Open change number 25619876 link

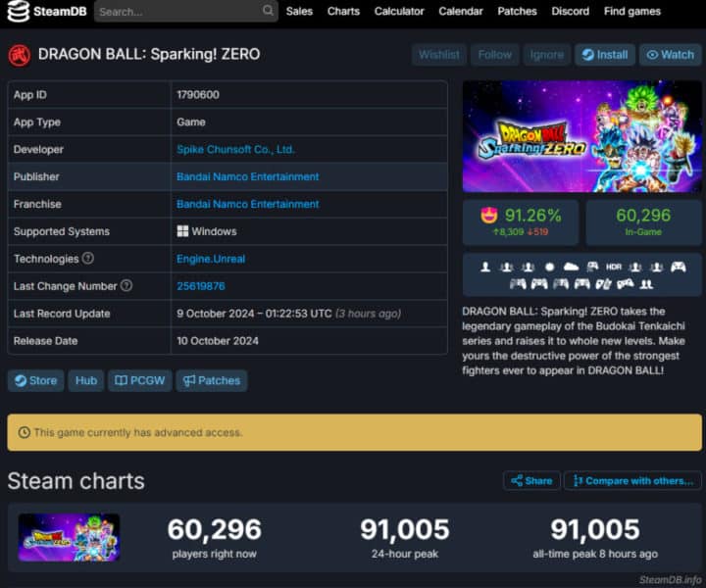click(201, 286)
